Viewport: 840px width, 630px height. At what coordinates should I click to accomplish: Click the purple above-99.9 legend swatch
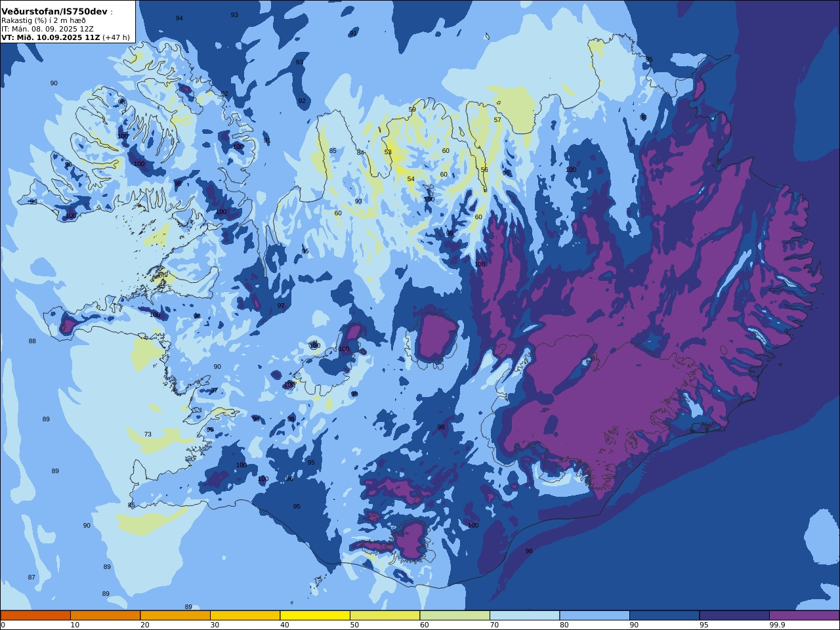pos(804,616)
